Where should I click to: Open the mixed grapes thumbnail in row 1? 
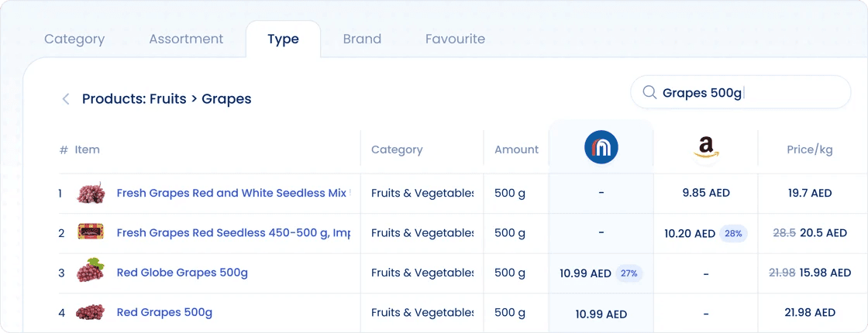click(x=90, y=193)
